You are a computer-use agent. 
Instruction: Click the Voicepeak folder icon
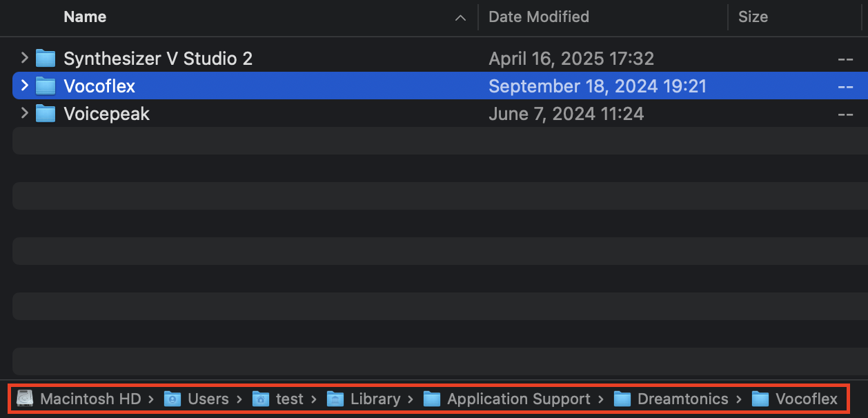click(46, 113)
